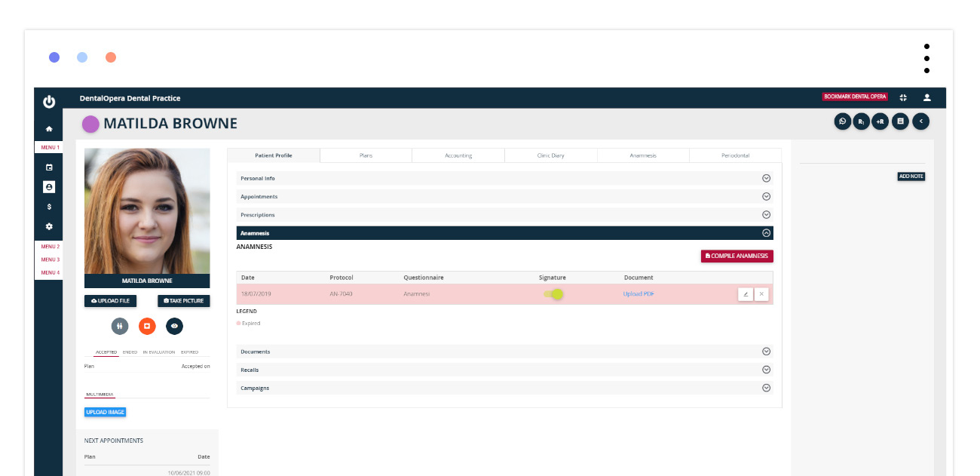
Task: Collapse the Anamnesis section header
Action: tap(766, 234)
